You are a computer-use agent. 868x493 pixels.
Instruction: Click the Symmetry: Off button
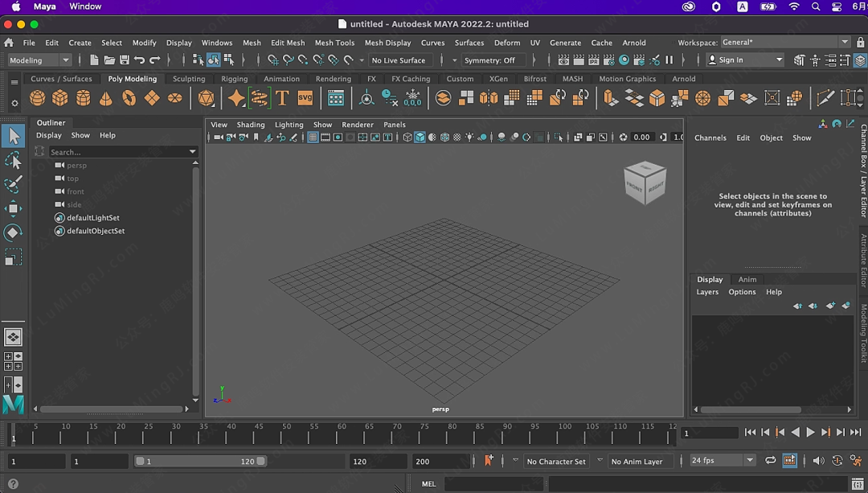click(x=489, y=60)
